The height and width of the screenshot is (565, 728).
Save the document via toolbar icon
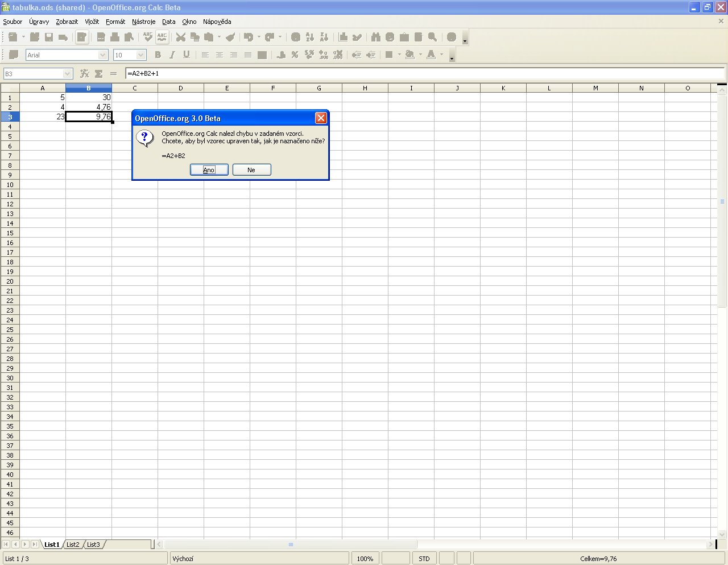coord(49,37)
